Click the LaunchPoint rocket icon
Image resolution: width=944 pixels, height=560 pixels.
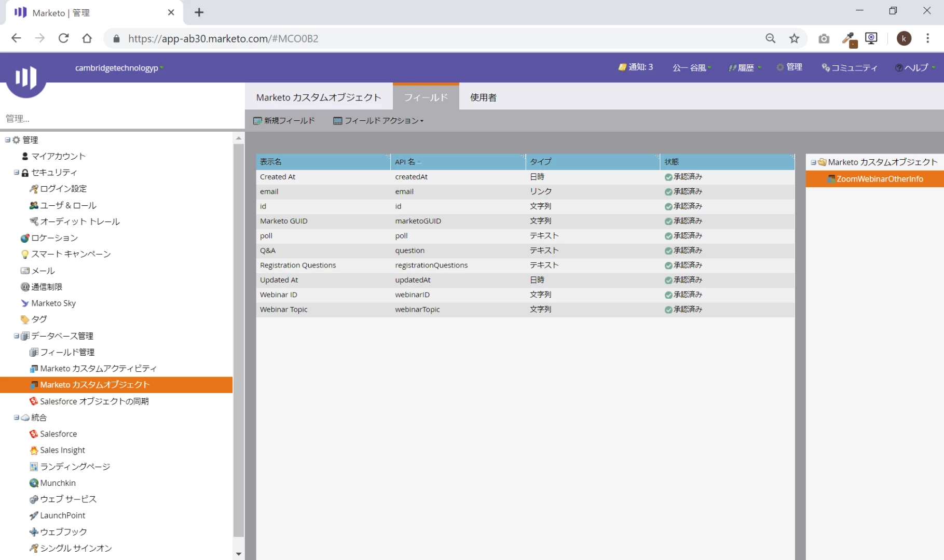point(34,515)
